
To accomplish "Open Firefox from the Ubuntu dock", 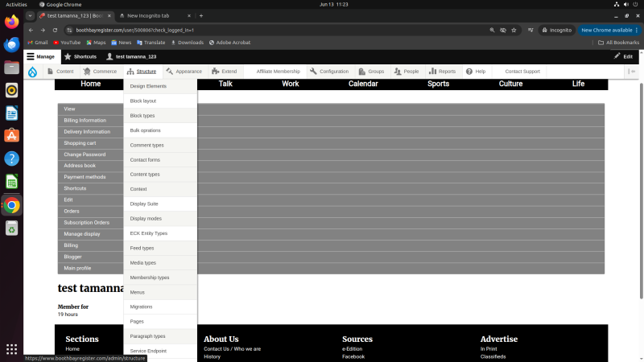I will pyautogui.click(x=11, y=23).
